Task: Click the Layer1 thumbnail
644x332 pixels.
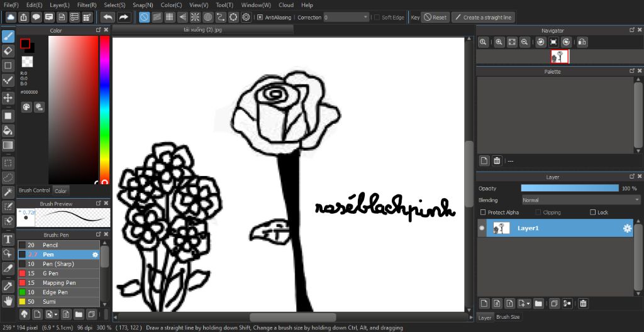Action: [x=501, y=228]
